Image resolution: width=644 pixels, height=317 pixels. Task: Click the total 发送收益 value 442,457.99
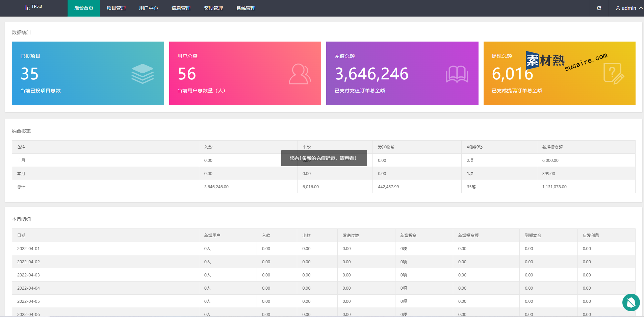point(388,187)
